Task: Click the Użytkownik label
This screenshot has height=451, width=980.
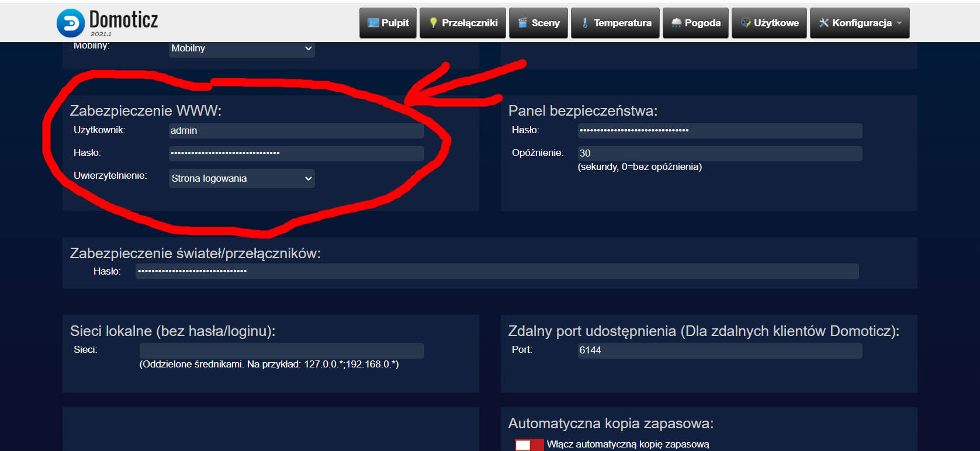Action: [100, 130]
